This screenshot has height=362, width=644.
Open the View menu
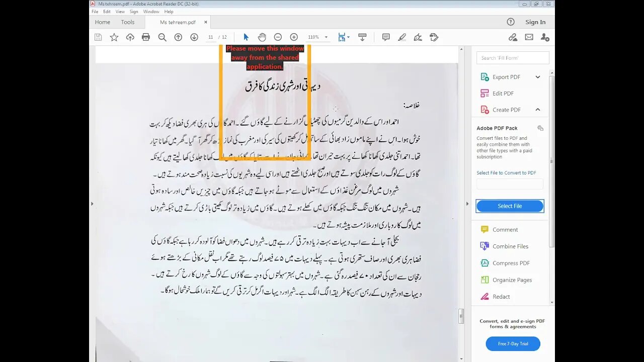click(x=120, y=12)
